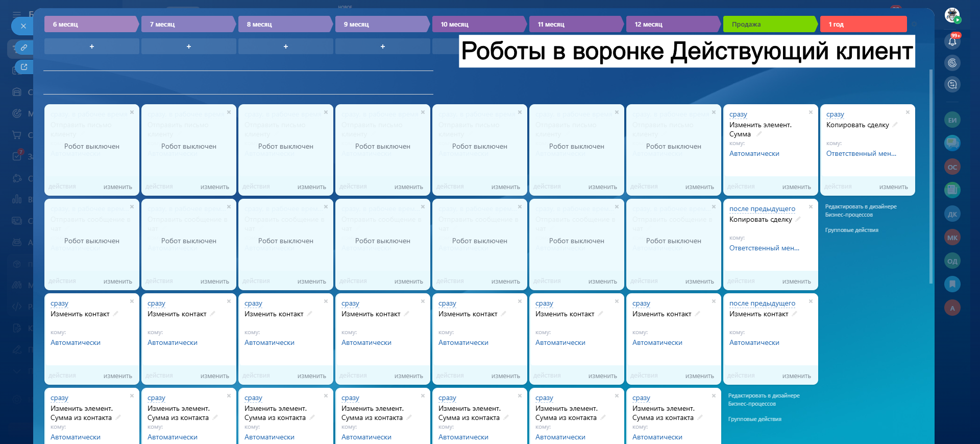Add a robot with plus under 6 месяц
The height and width of the screenshot is (444, 980).
[92, 46]
